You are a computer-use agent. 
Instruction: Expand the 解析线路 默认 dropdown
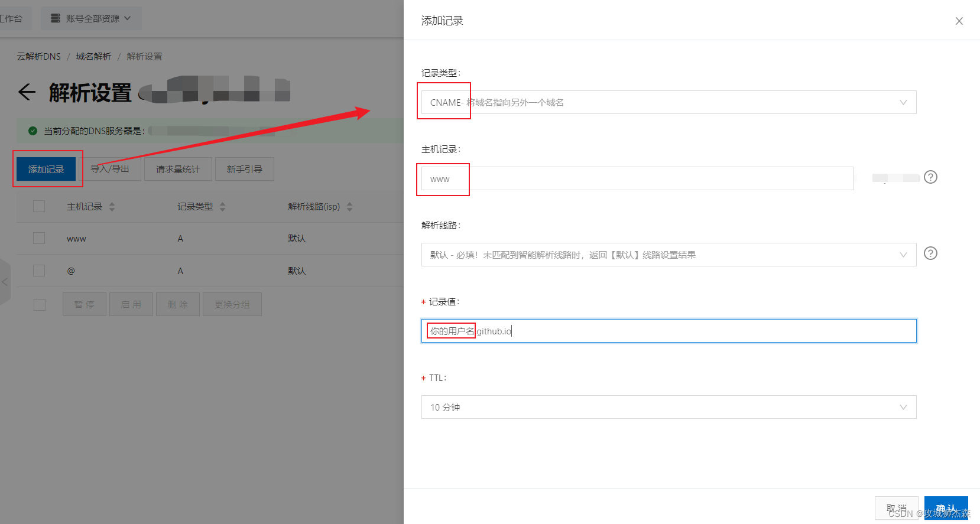click(x=669, y=255)
